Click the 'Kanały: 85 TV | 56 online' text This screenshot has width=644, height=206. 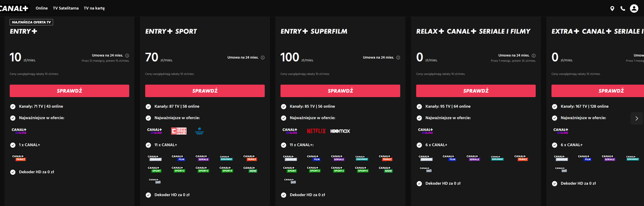coord(312,106)
